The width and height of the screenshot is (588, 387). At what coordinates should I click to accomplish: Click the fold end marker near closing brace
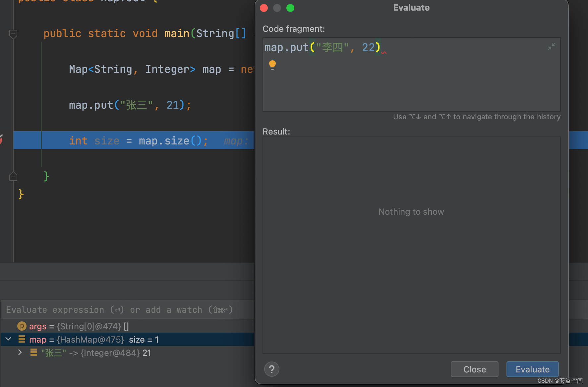[13, 177]
